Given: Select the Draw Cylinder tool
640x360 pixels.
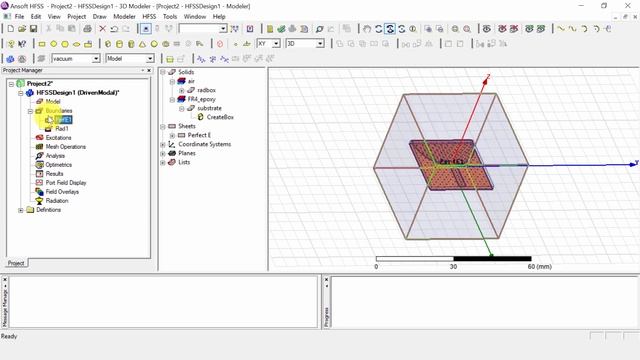Looking at the screenshot, I should [x=119, y=44].
